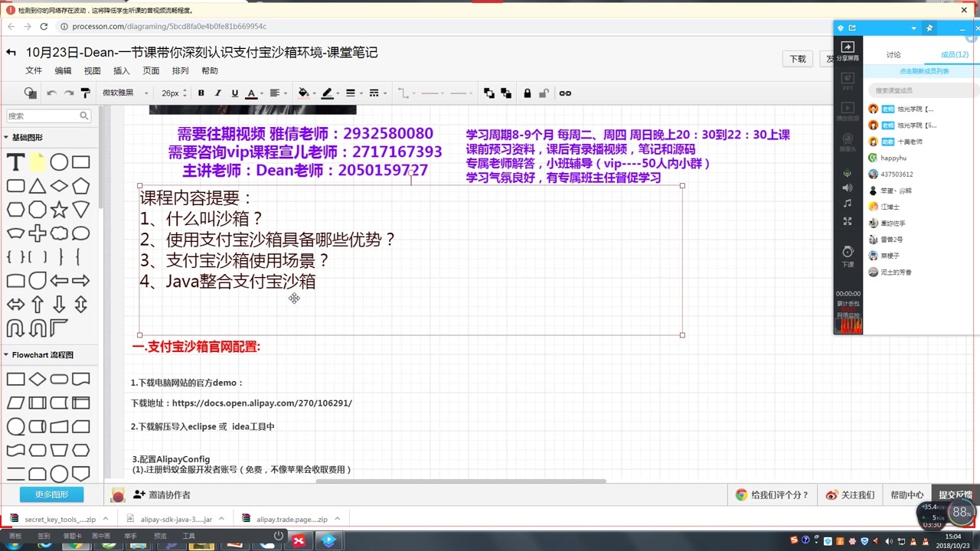980x551 pixels.
Task: Open the line width dropdown
Action: point(354,93)
